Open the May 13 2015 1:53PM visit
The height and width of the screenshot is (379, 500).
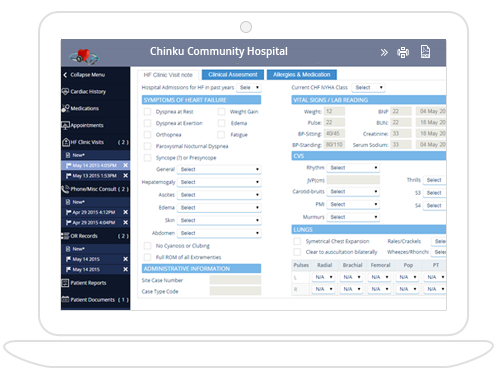94,176
